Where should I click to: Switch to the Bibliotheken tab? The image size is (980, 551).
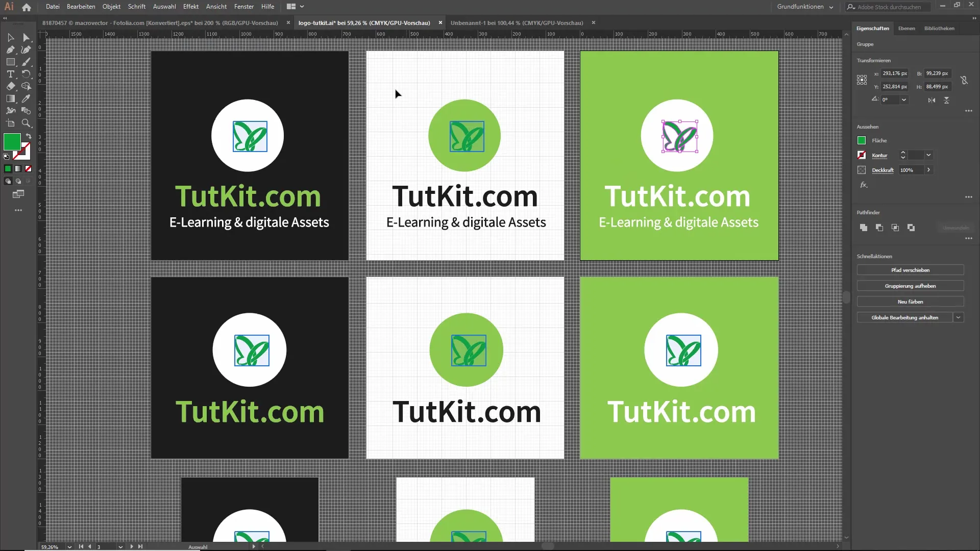(x=939, y=29)
